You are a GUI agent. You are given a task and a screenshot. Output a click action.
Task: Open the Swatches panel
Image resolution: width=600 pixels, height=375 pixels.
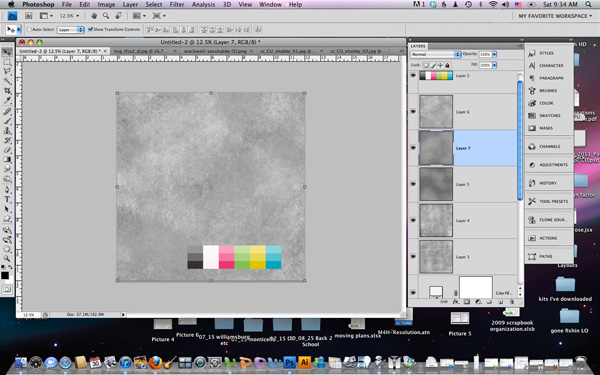click(x=549, y=116)
